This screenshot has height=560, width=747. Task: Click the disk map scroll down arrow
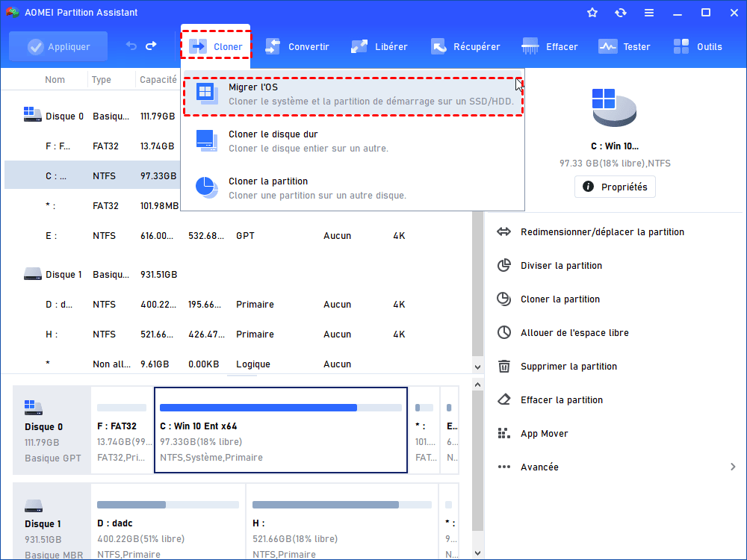pyautogui.click(x=477, y=553)
